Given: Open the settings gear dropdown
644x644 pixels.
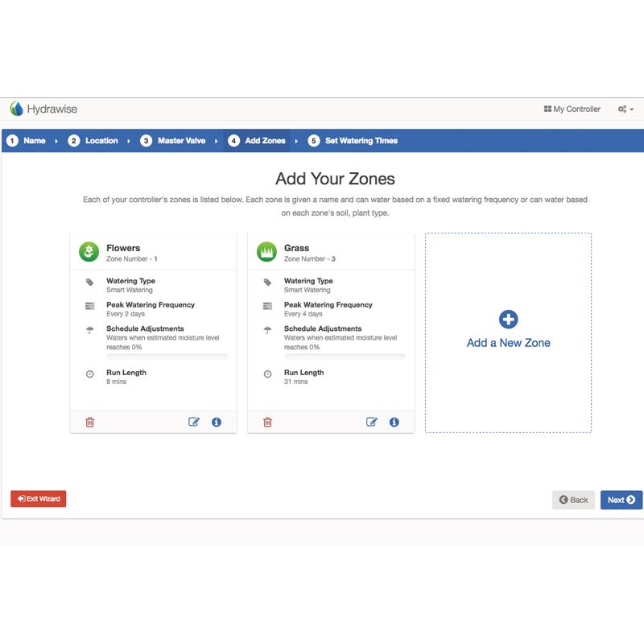Looking at the screenshot, I should (x=625, y=109).
